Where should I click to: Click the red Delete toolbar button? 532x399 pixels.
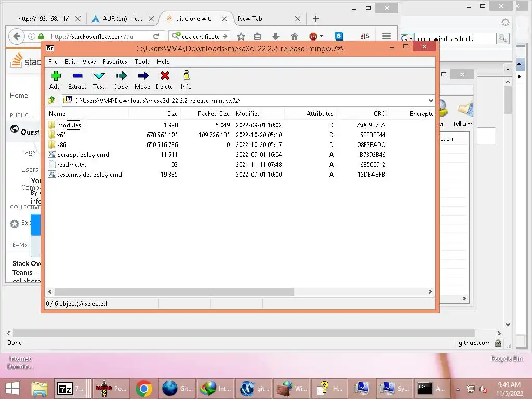165,81
